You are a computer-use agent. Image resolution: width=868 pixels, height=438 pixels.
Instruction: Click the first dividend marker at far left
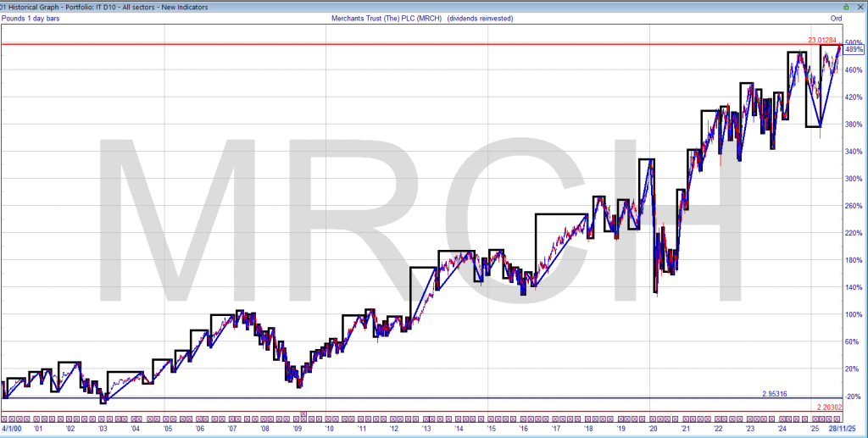pyautogui.click(x=5, y=419)
